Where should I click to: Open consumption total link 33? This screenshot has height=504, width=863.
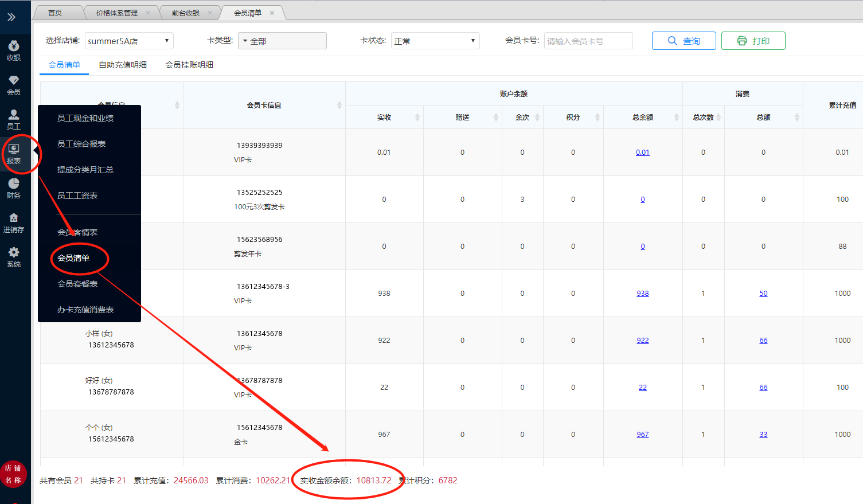[x=764, y=435]
